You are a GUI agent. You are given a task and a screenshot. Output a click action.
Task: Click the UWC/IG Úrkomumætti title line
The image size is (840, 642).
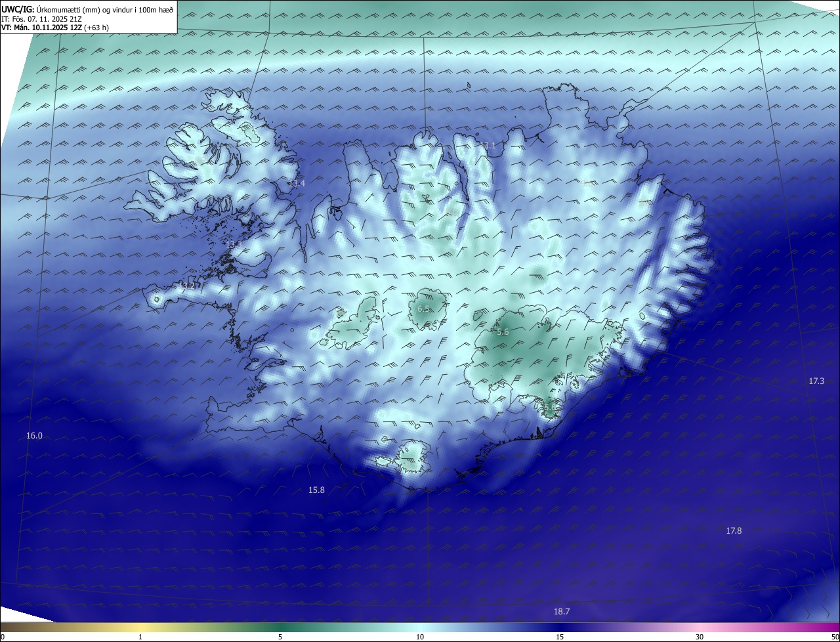click(87, 9)
